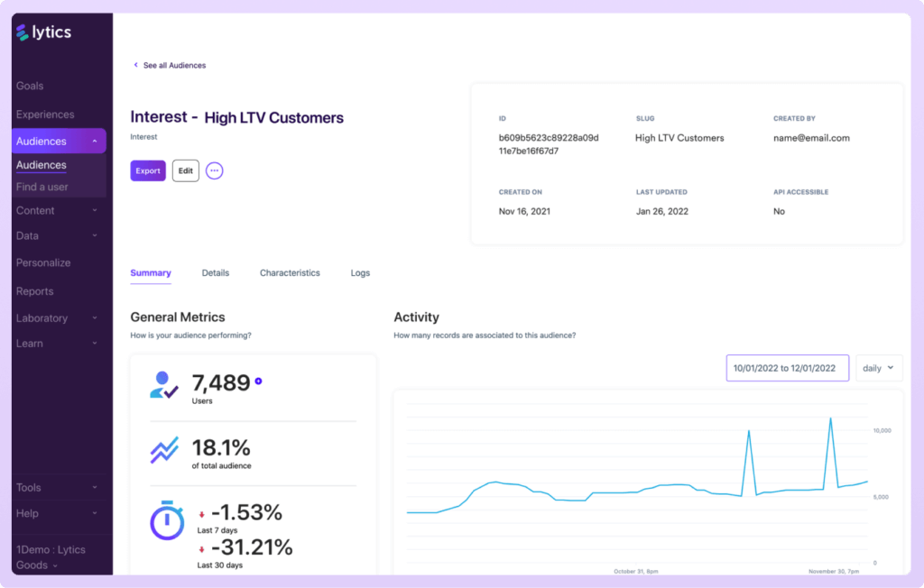Switch to the Details tab
Viewport: 924px width, 588px height.
(x=216, y=272)
